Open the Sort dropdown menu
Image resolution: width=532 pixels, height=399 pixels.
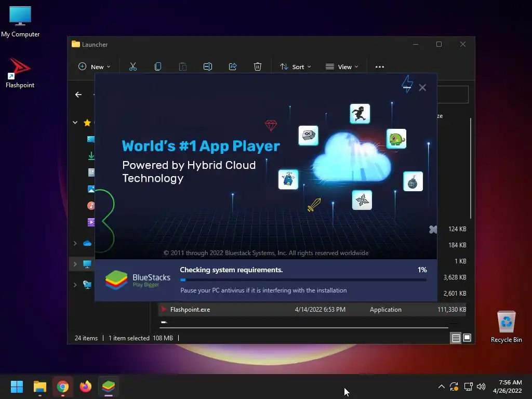coord(295,67)
